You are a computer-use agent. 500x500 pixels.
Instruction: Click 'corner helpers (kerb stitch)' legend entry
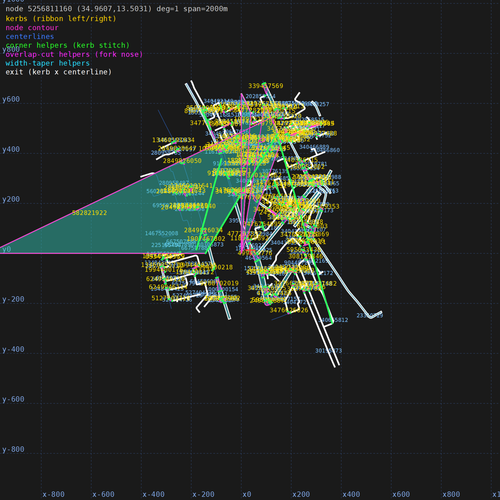coord(67,45)
